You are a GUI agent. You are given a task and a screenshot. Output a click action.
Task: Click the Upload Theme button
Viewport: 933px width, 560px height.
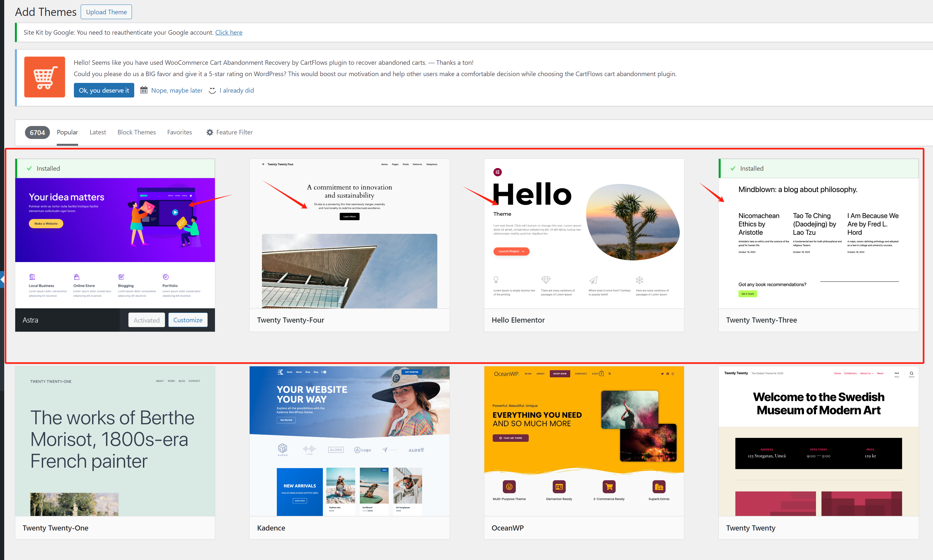tap(106, 12)
